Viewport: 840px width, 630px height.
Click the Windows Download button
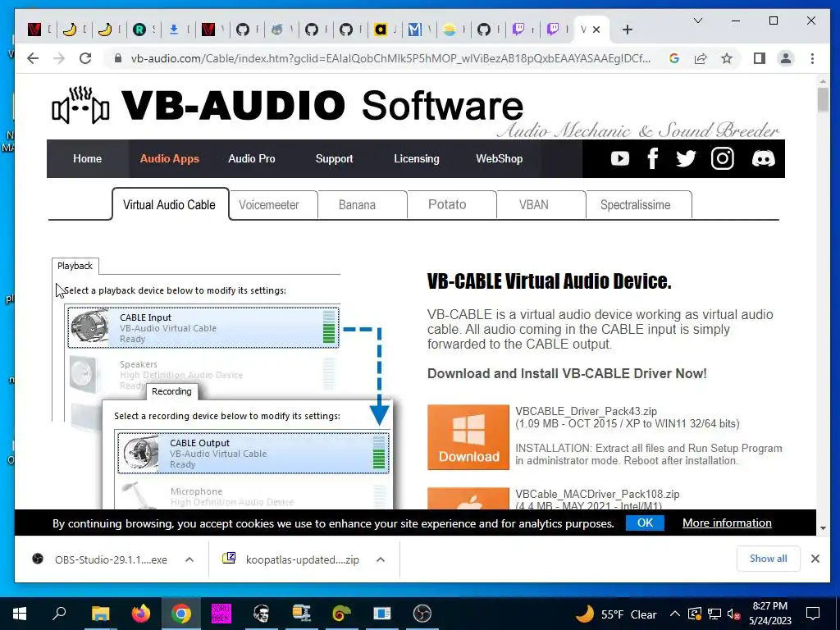pyautogui.click(x=468, y=437)
